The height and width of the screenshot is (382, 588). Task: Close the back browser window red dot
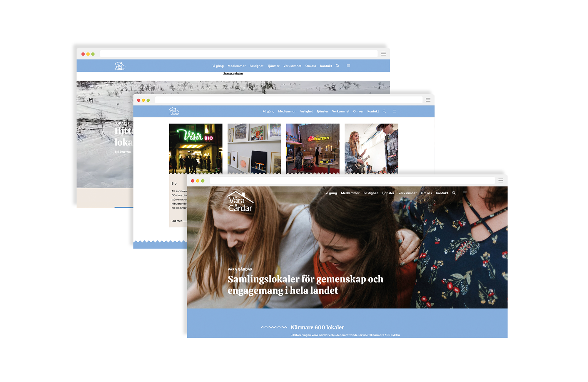pyautogui.click(x=83, y=54)
